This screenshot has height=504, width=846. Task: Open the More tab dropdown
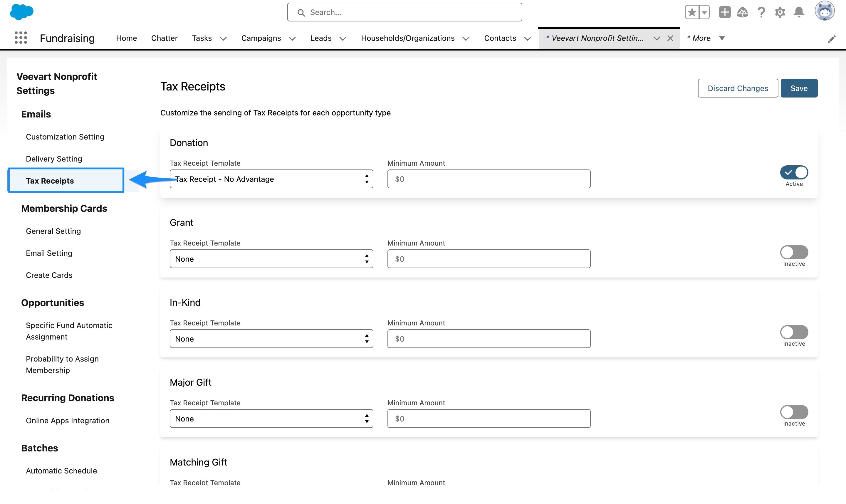(x=722, y=38)
